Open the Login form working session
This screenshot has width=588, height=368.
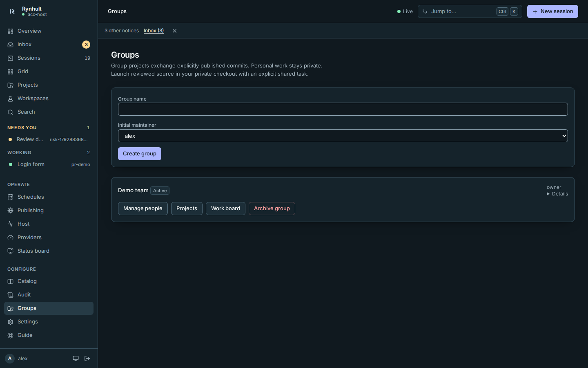pyautogui.click(x=49, y=164)
